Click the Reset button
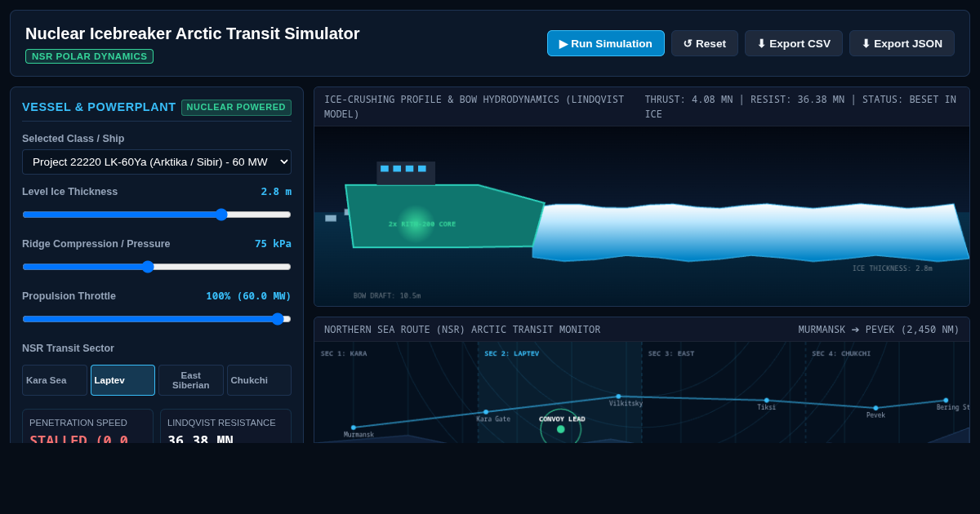 [705, 43]
